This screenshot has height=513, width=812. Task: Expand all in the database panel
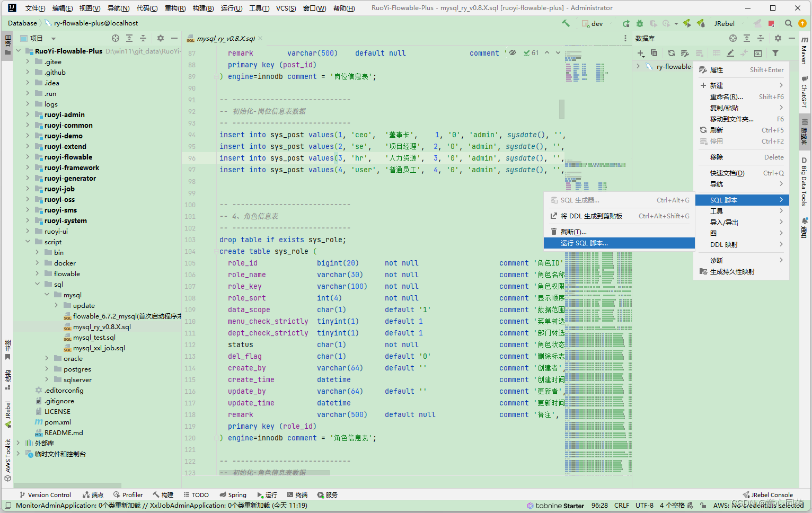[747, 38]
